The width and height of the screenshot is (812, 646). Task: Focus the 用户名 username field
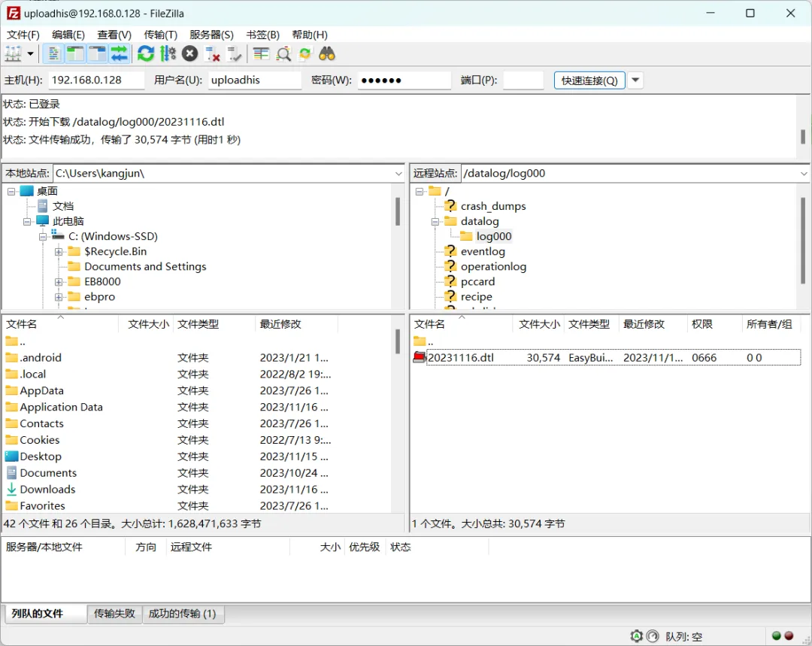[255, 80]
